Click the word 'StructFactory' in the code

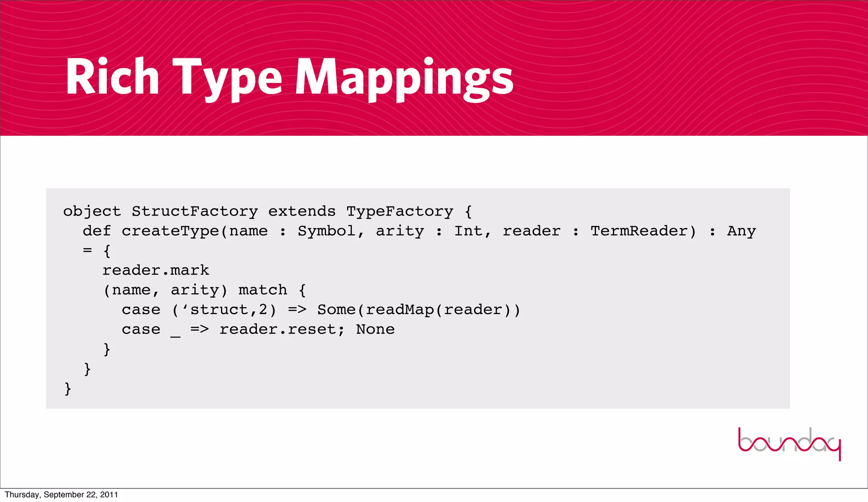[x=195, y=211]
